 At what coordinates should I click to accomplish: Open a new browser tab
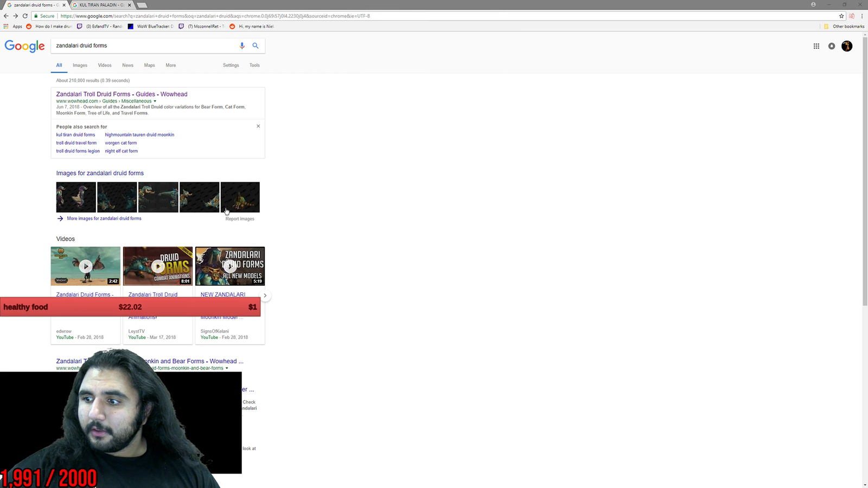coord(142,5)
